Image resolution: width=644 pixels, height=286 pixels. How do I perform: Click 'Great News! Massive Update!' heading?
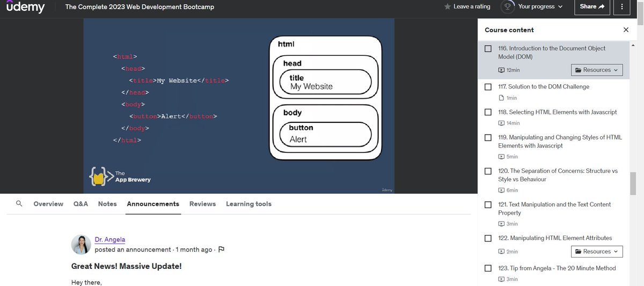(x=127, y=266)
